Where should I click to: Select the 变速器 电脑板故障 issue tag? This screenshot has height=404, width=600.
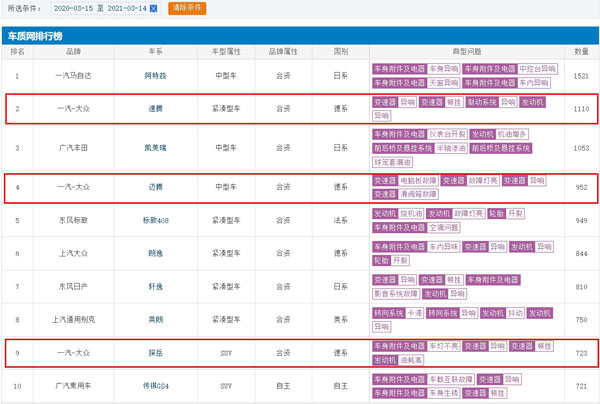pyautogui.click(x=405, y=181)
